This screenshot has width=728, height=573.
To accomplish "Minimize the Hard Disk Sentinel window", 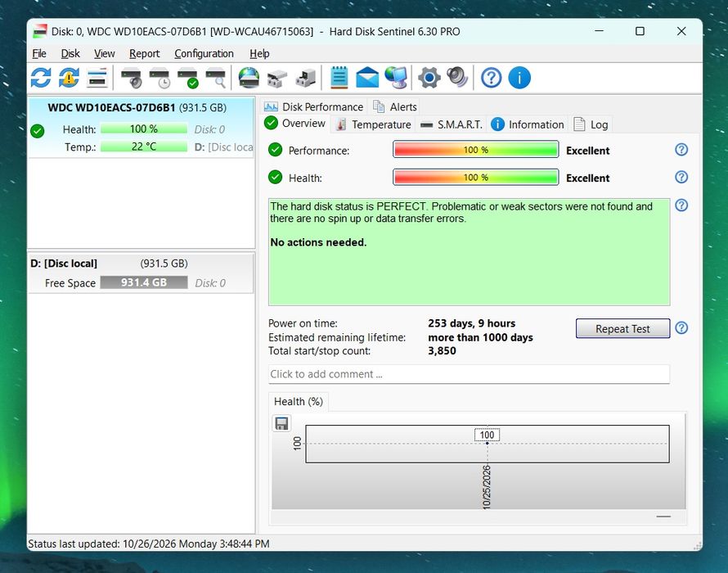I will tap(599, 31).
